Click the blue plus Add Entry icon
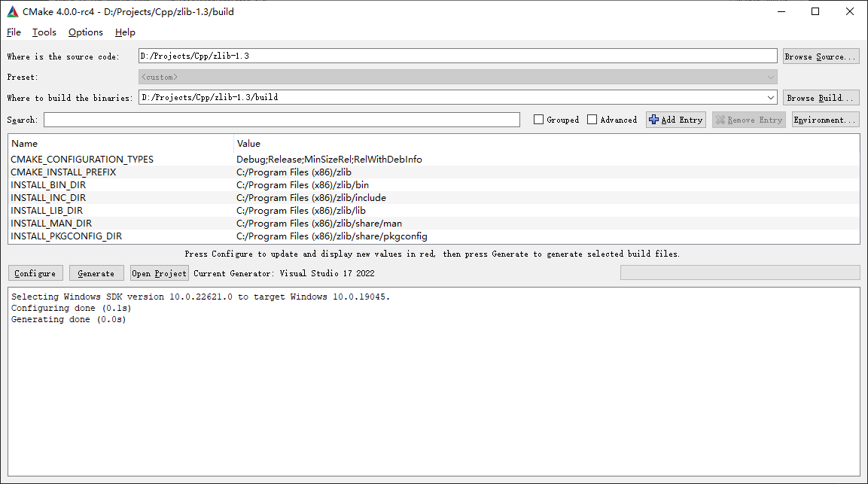The height and width of the screenshot is (484, 868). click(653, 120)
